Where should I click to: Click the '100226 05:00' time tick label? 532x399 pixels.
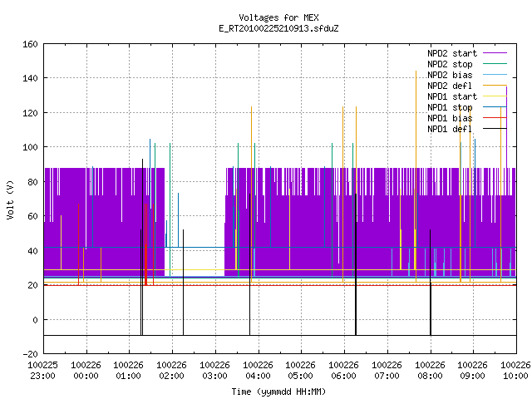pyautogui.click(x=300, y=371)
